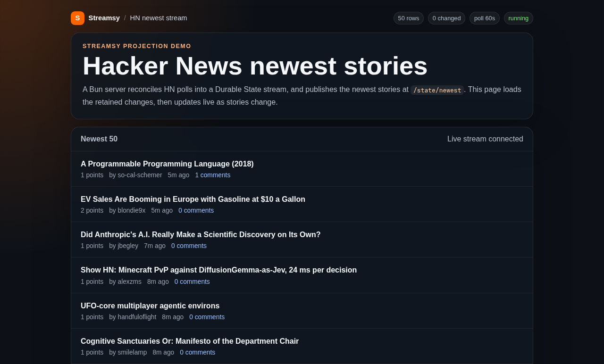Open 0 comments on EV Sales story
The width and height of the screenshot is (604, 364).
click(x=196, y=210)
